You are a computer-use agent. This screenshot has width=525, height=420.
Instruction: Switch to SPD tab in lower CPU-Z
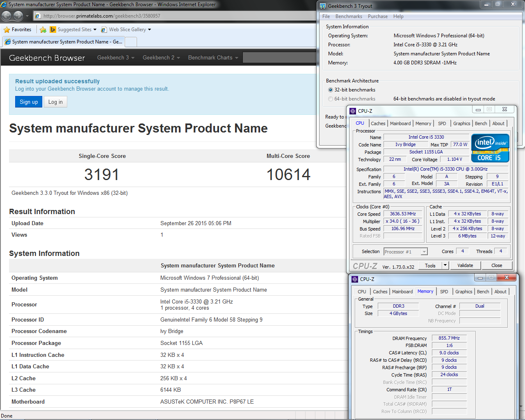click(444, 292)
